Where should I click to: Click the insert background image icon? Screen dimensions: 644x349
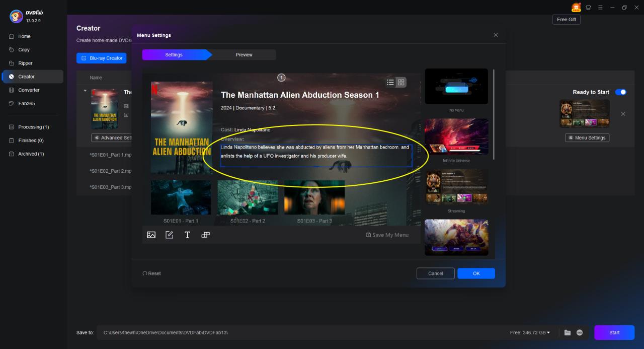(x=151, y=235)
